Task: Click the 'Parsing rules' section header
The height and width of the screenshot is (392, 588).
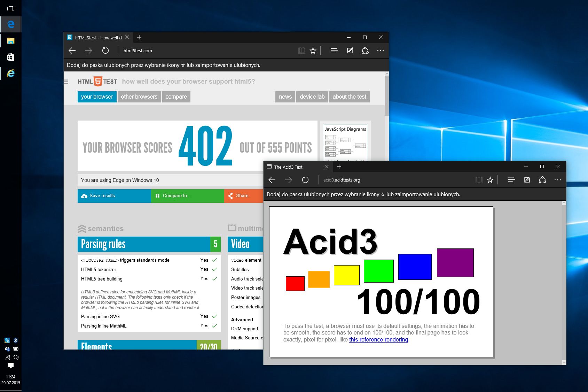Action: [149, 244]
